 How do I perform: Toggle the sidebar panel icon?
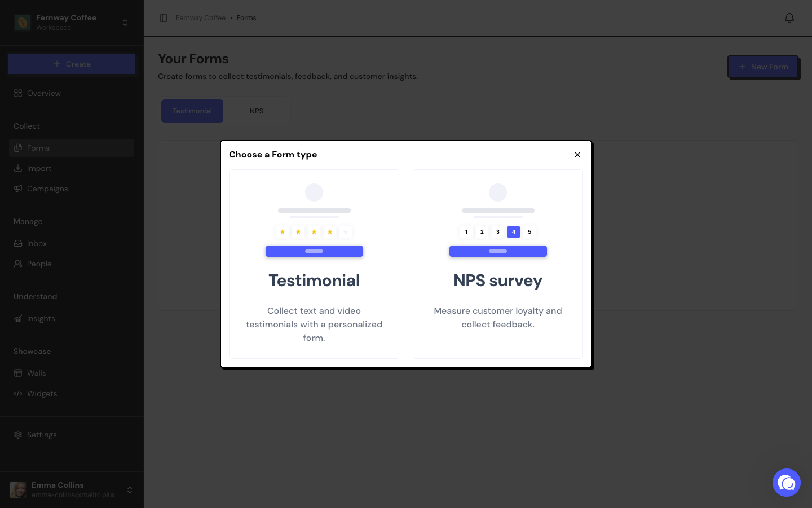164,18
